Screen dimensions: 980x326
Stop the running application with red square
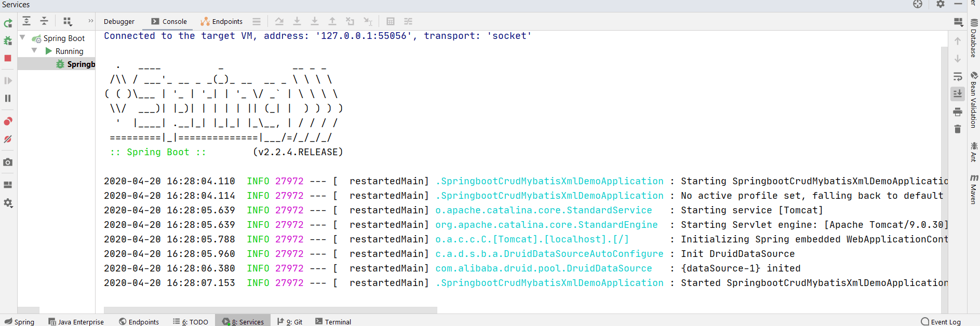(x=8, y=58)
